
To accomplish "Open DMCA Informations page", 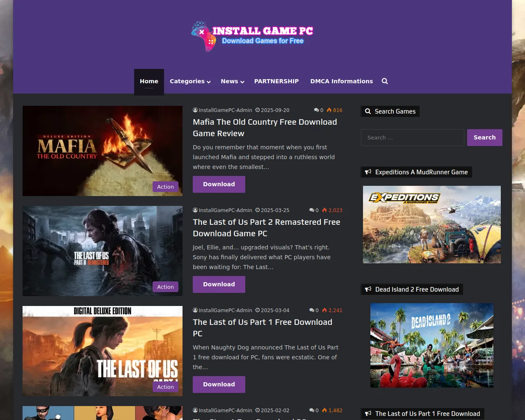I will click(342, 81).
